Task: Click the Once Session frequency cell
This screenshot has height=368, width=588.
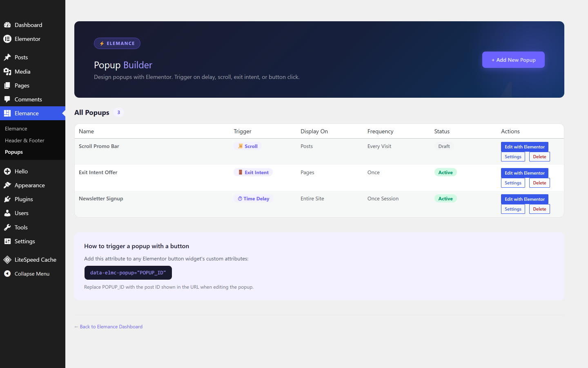Action: pyautogui.click(x=383, y=198)
